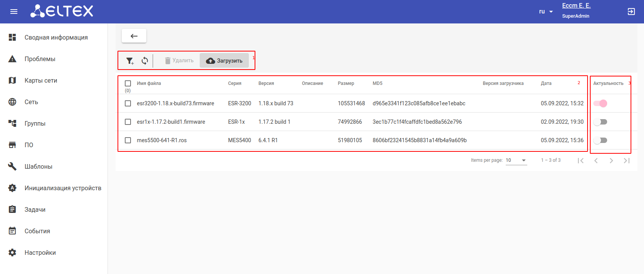644x274 pixels.
Task: Click size value 51980105
Action: (350, 140)
